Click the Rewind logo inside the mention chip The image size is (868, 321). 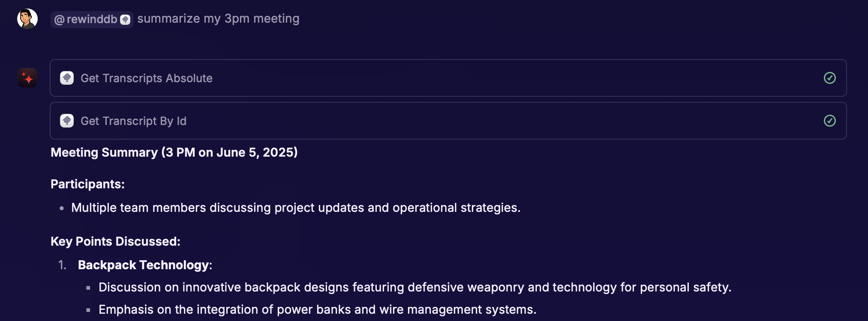tap(125, 20)
